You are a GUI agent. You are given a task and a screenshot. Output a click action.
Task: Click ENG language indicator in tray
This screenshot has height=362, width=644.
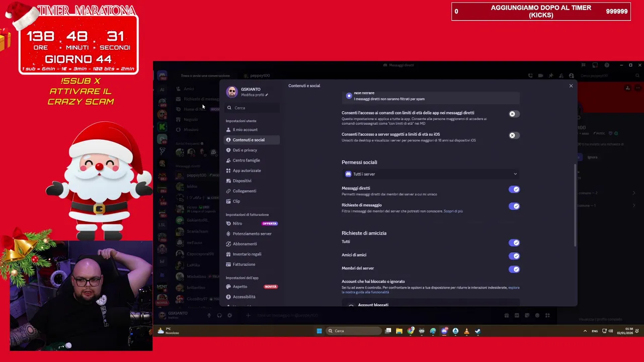pos(595,331)
